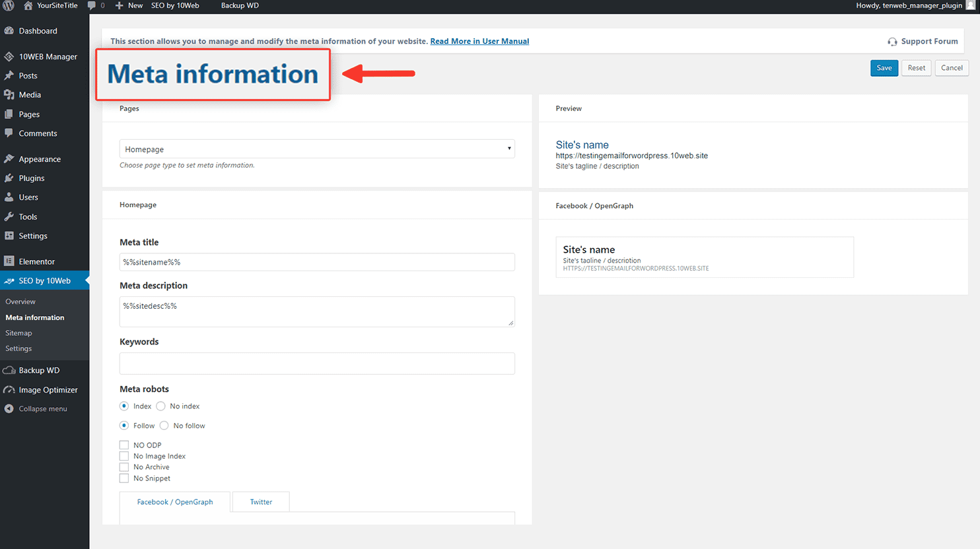Click the Collapse menu arrow icon
The width and height of the screenshot is (980, 549).
tap(9, 409)
